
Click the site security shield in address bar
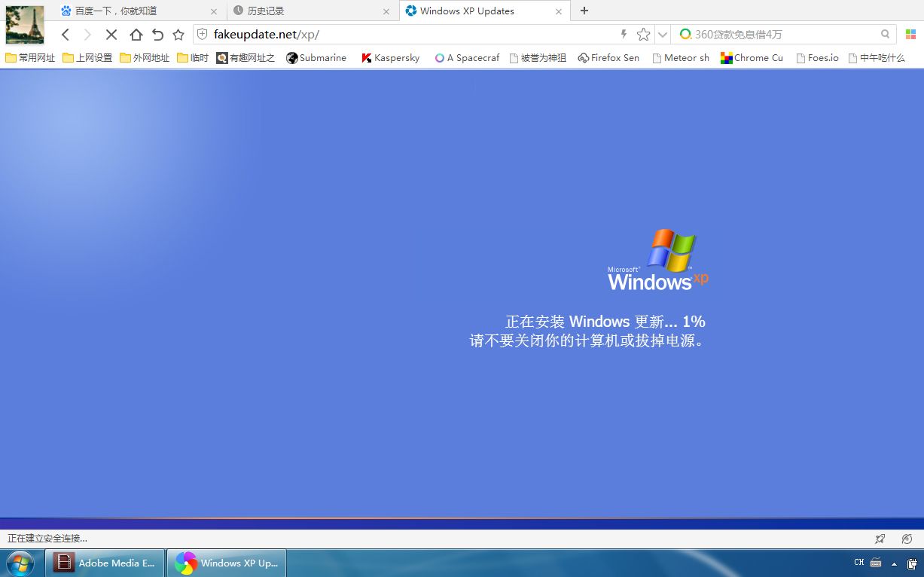tap(201, 34)
